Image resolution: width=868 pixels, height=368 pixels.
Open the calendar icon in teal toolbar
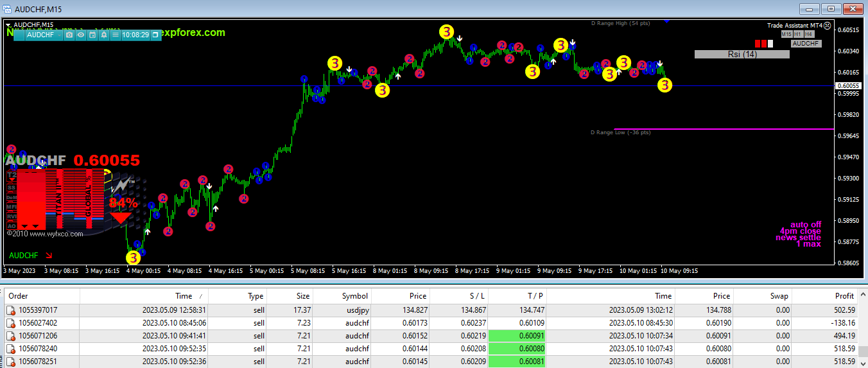[x=92, y=35]
